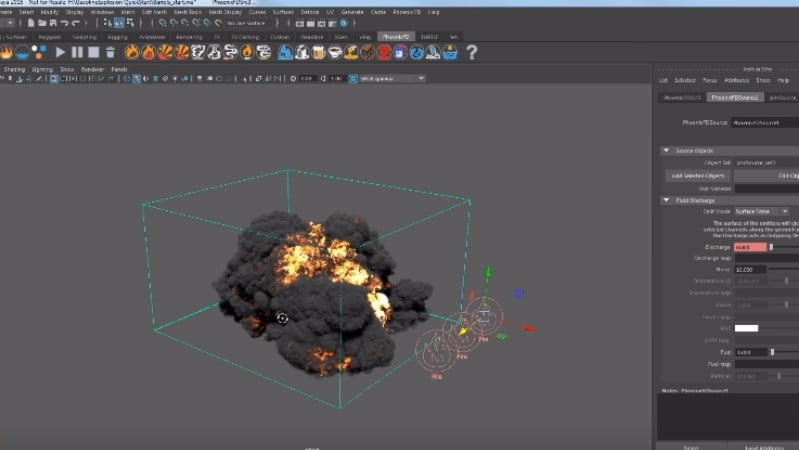Select the red paint preset icon
This screenshot has height=450, width=799.
[384, 52]
